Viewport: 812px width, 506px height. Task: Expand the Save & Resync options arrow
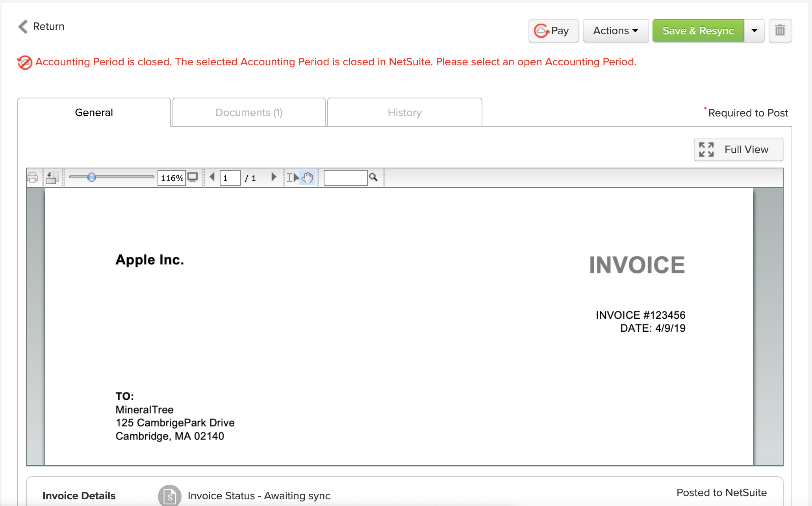point(755,31)
